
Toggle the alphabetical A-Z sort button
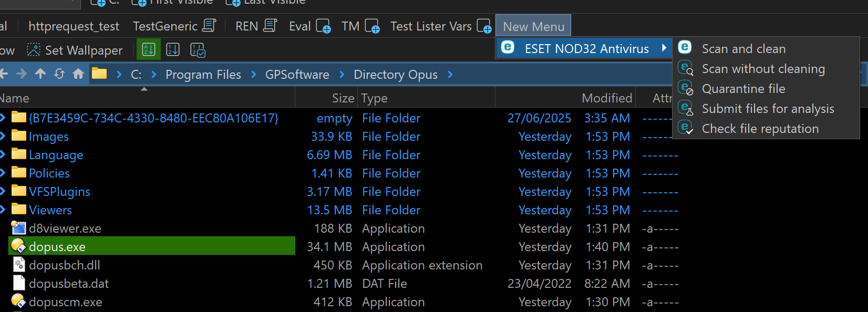(x=149, y=50)
